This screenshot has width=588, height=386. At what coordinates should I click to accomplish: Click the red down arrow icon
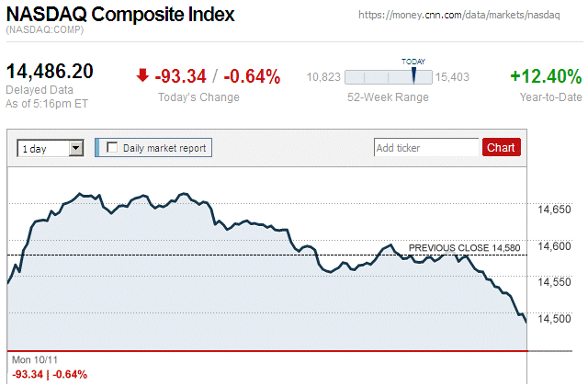click(x=142, y=76)
